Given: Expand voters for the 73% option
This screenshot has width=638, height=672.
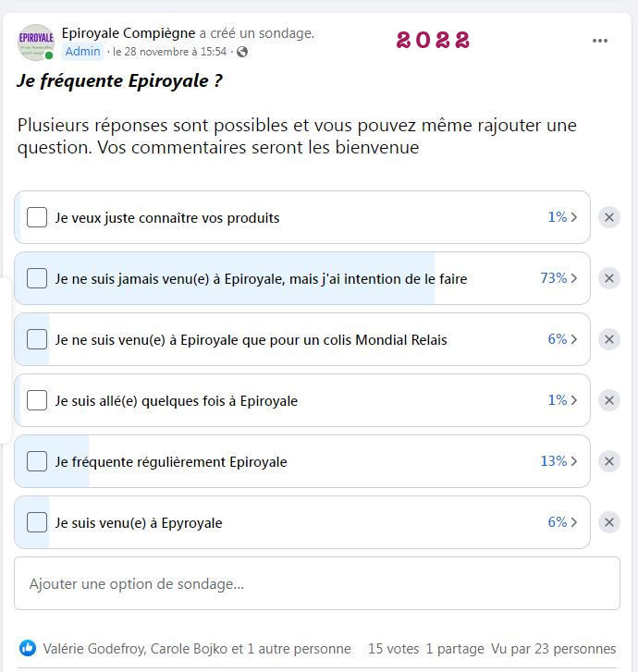Looking at the screenshot, I should (x=558, y=278).
